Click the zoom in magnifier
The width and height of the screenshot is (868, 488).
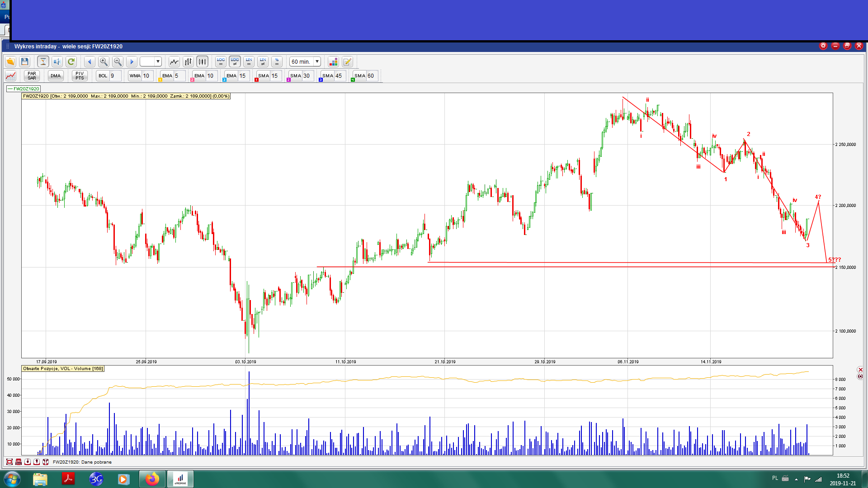click(104, 62)
